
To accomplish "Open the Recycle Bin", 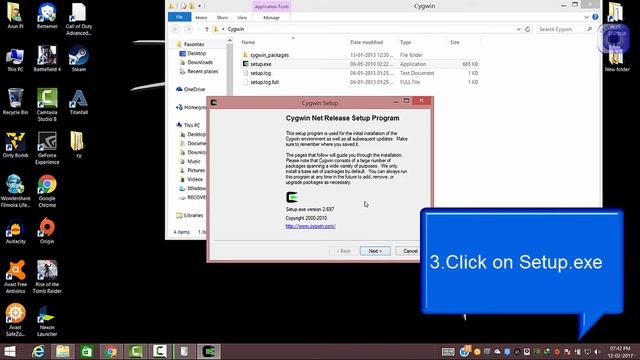I will pos(15,102).
